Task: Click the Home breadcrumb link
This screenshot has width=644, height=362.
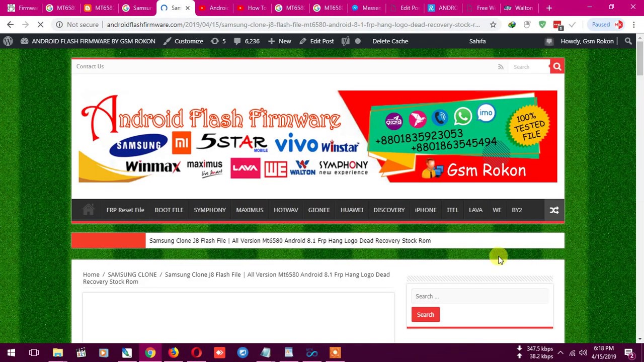Action: pyautogui.click(x=91, y=275)
